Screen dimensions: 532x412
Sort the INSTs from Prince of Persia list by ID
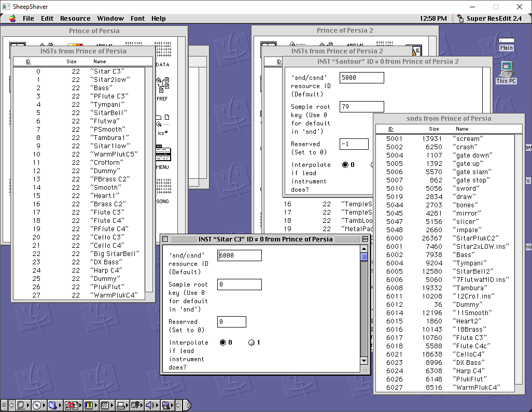29,61
